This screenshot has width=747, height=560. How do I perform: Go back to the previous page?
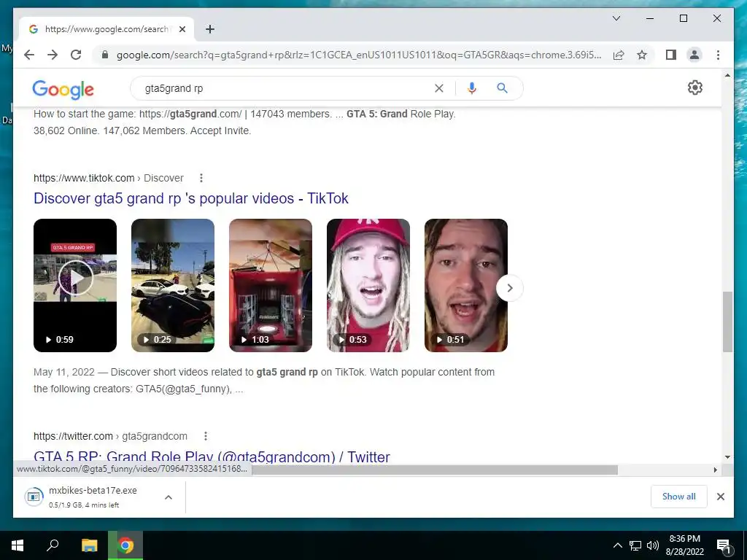coord(29,55)
